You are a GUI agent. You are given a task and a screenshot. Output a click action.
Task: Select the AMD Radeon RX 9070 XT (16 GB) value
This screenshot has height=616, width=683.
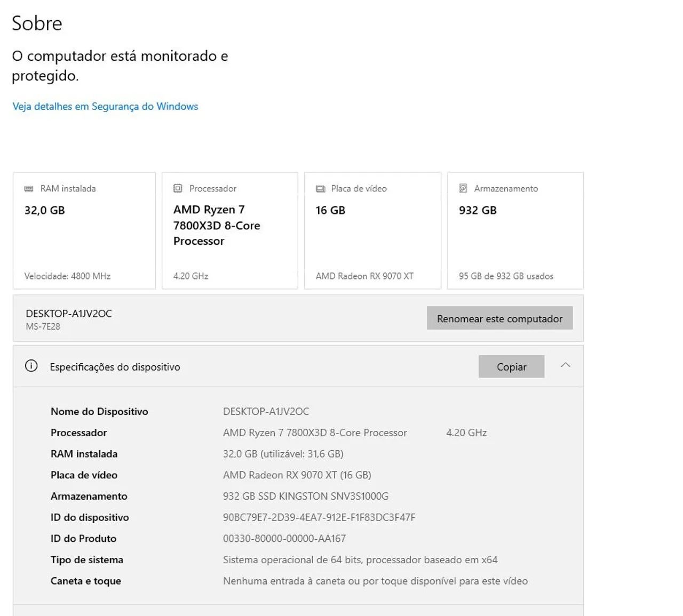tap(297, 475)
